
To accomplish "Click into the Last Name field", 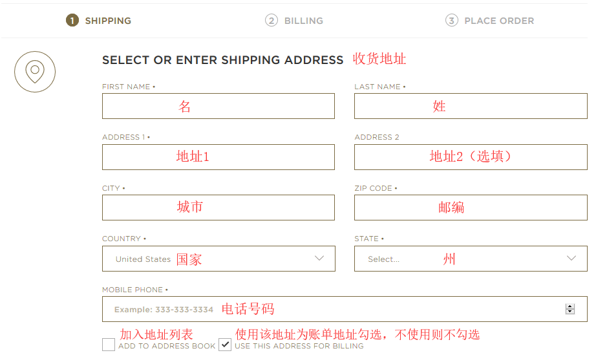I will [x=471, y=106].
